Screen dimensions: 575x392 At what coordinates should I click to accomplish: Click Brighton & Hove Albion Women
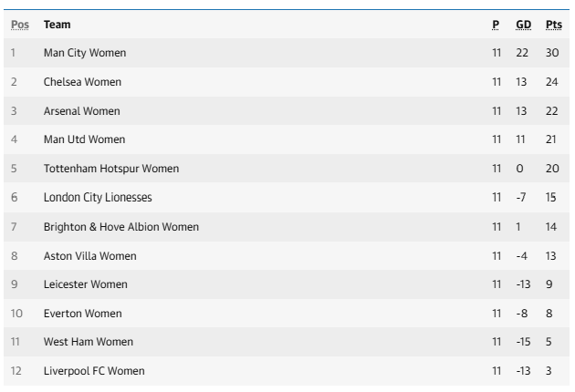121,226
